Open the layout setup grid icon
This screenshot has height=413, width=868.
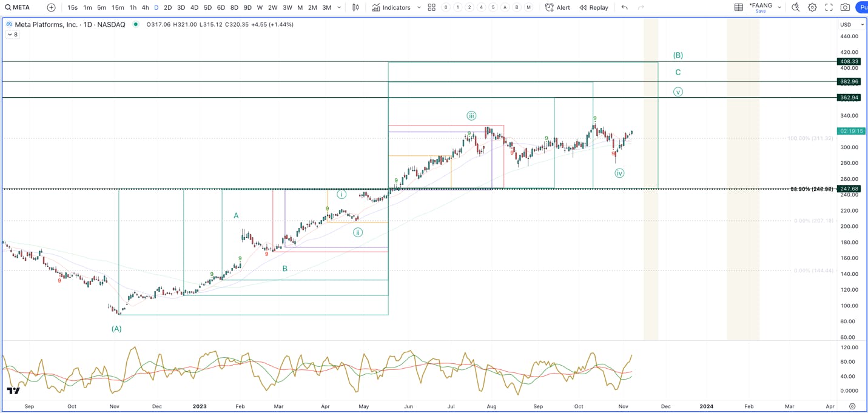point(738,7)
